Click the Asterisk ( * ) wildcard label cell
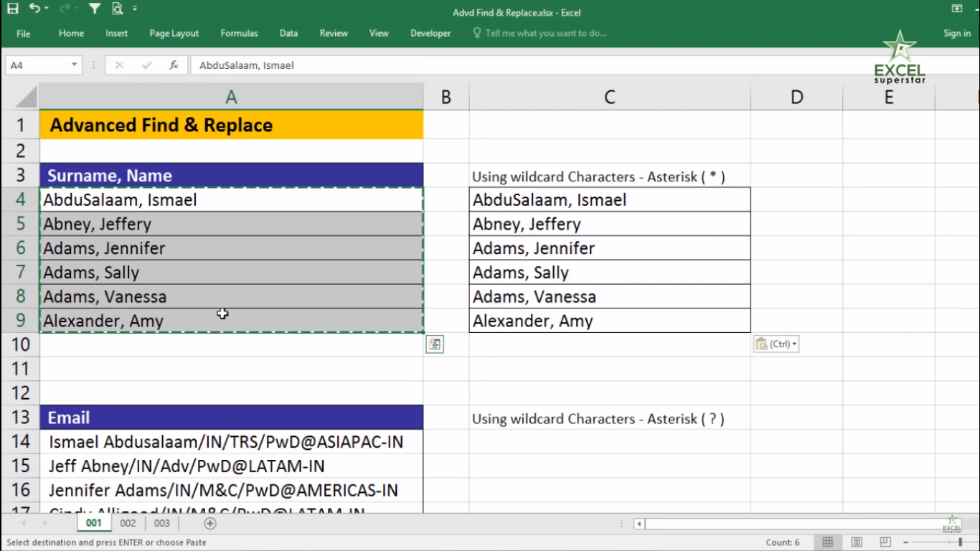Image resolution: width=980 pixels, height=551 pixels. 610,176
